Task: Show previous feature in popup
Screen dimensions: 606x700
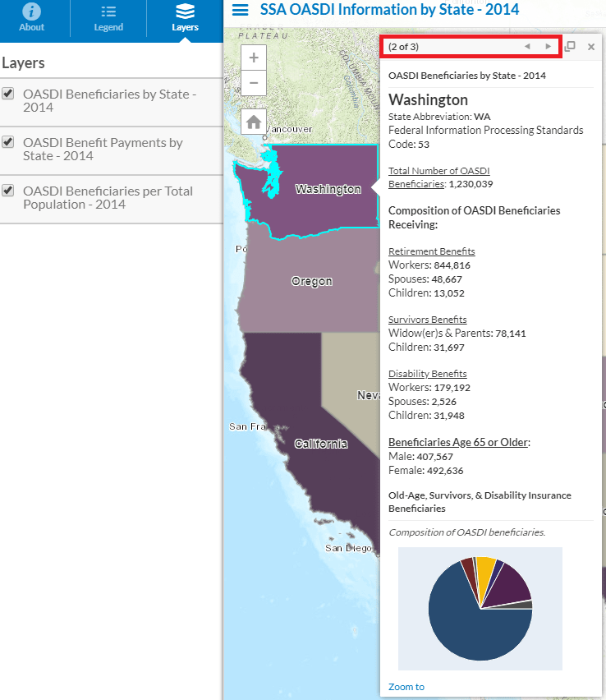Action: (527, 47)
